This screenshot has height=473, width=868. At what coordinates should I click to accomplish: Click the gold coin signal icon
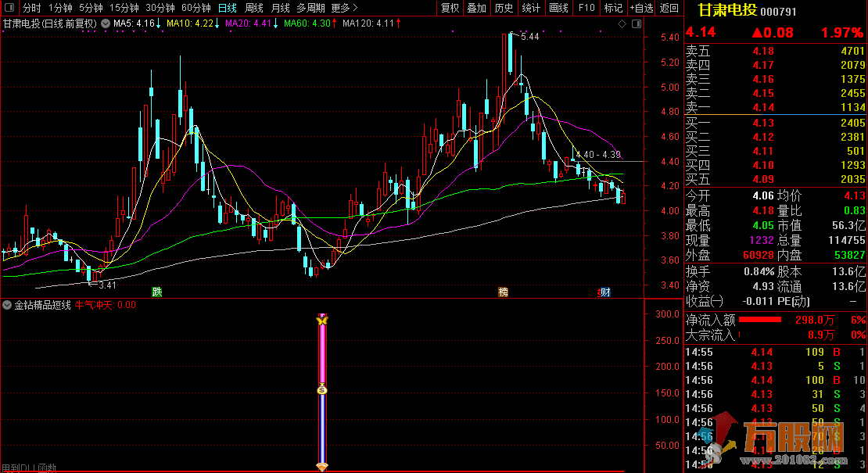click(322, 389)
